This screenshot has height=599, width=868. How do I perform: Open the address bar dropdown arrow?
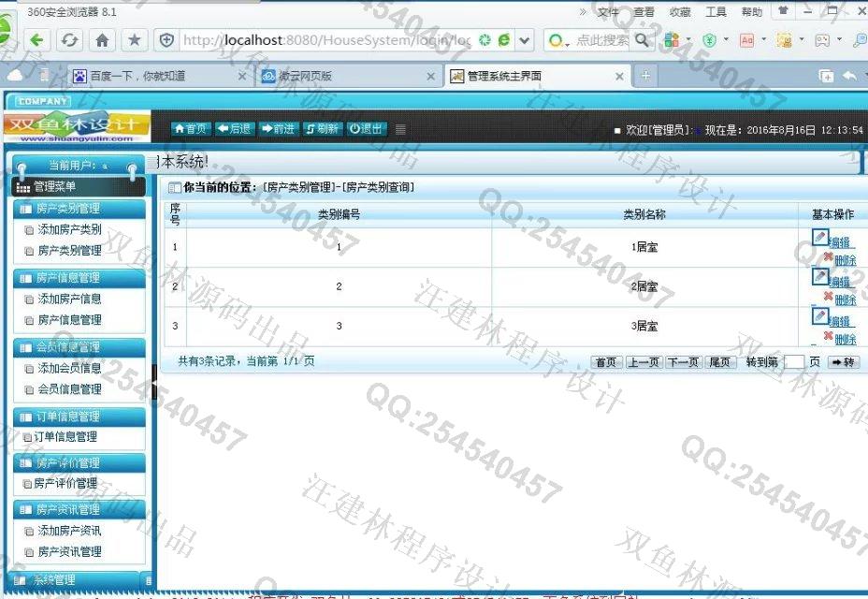524,40
